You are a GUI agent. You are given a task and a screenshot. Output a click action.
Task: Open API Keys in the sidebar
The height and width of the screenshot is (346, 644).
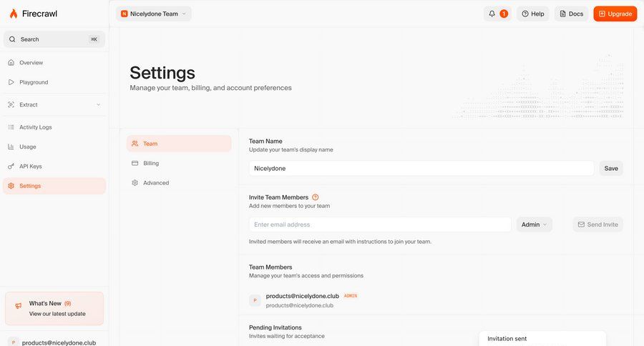[x=30, y=167]
